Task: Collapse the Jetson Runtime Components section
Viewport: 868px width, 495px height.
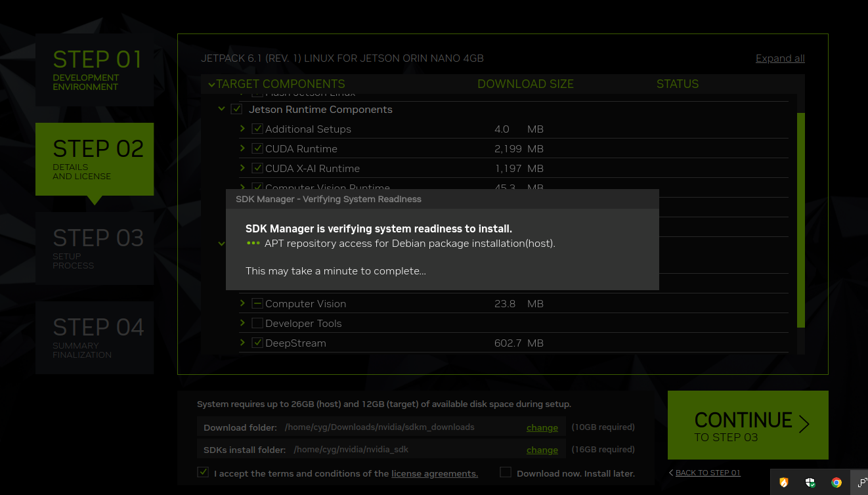Action: [x=221, y=109]
